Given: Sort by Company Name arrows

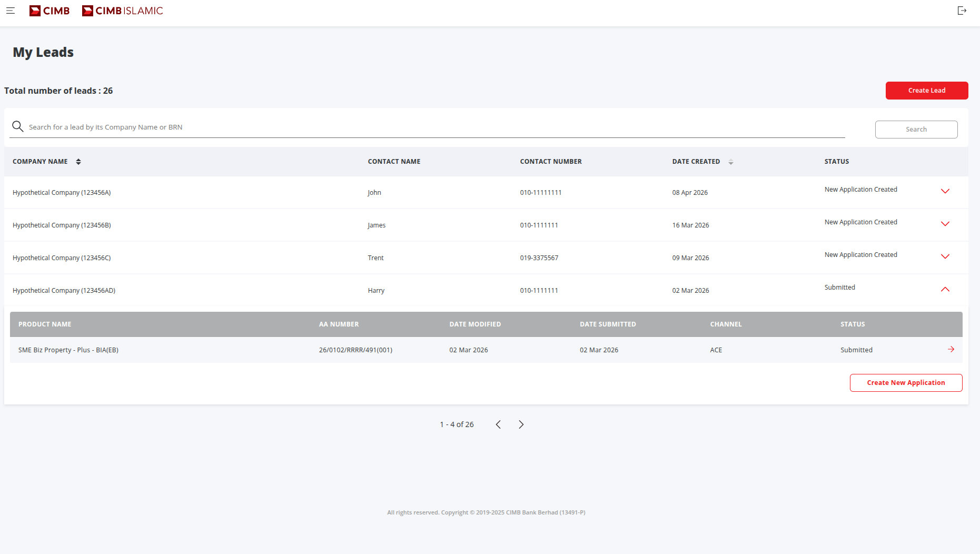Looking at the screenshot, I should pyautogui.click(x=78, y=162).
